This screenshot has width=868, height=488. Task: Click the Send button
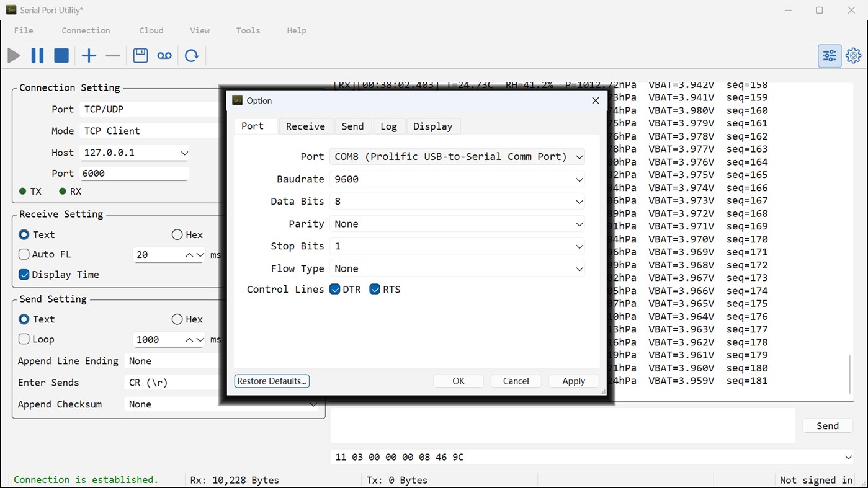[828, 426]
